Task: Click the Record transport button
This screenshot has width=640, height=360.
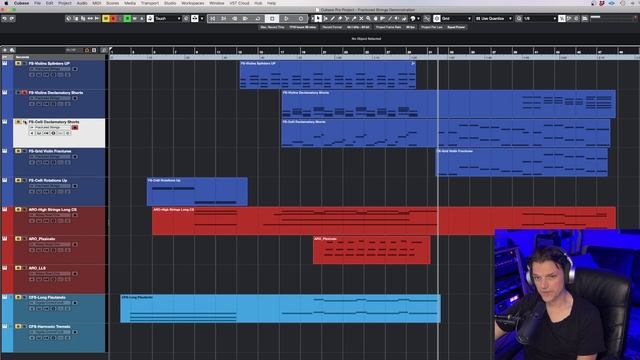Action: coord(301,18)
